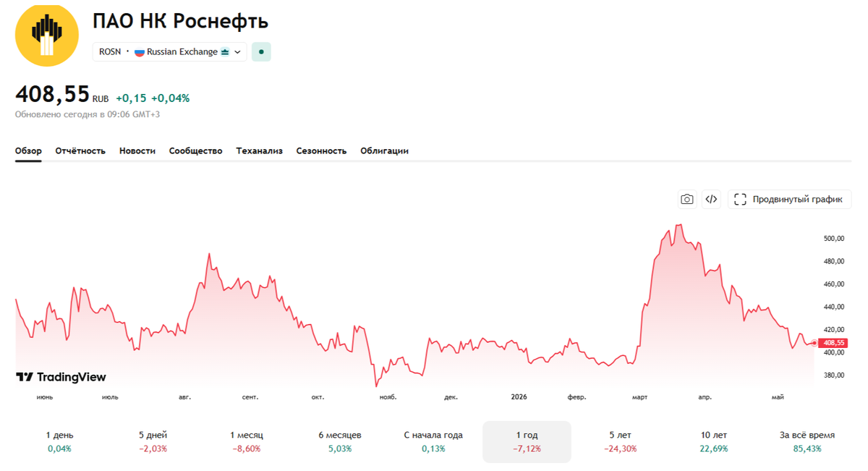Open the 'Отчётность' tab

pyautogui.click(x=80, y=150)
